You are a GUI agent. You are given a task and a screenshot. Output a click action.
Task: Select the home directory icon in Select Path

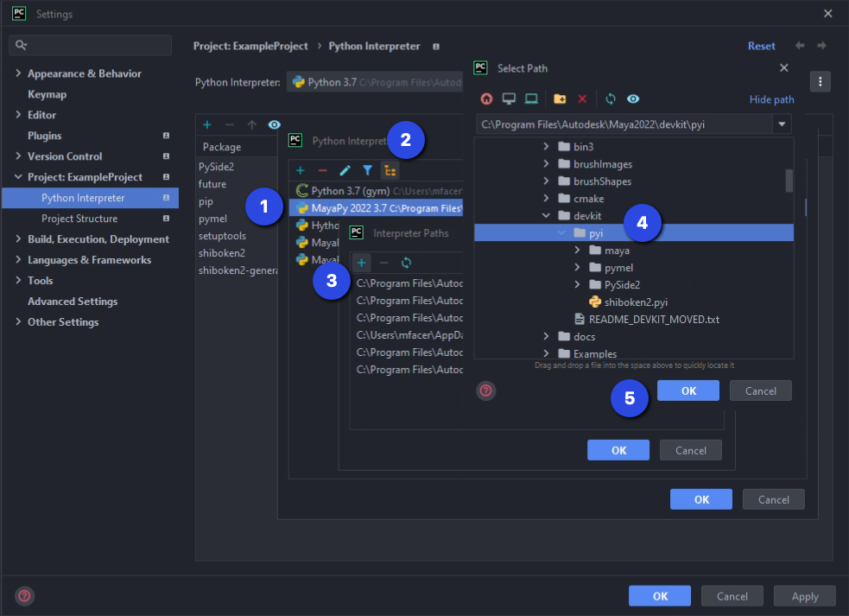(486, 99)
